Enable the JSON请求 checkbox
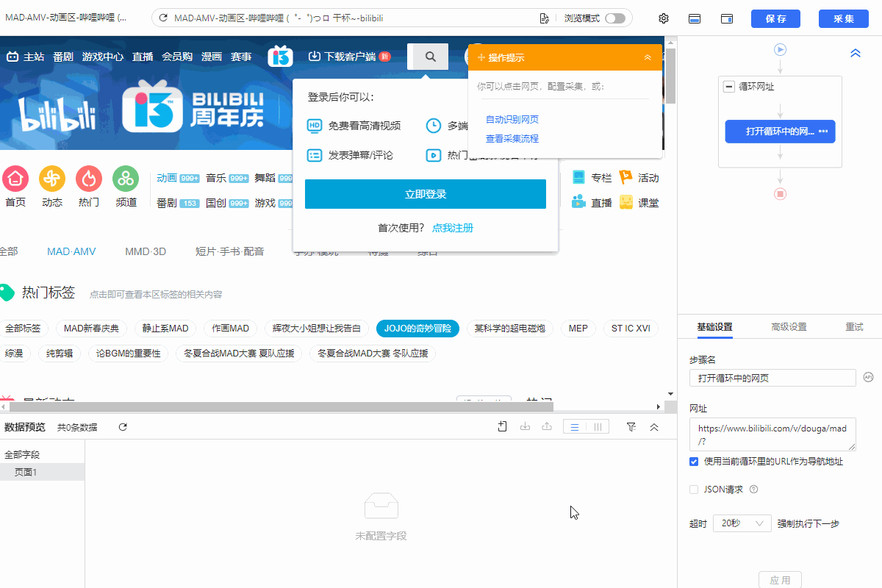This screenshot has height=588, width=882. (694, 490)
